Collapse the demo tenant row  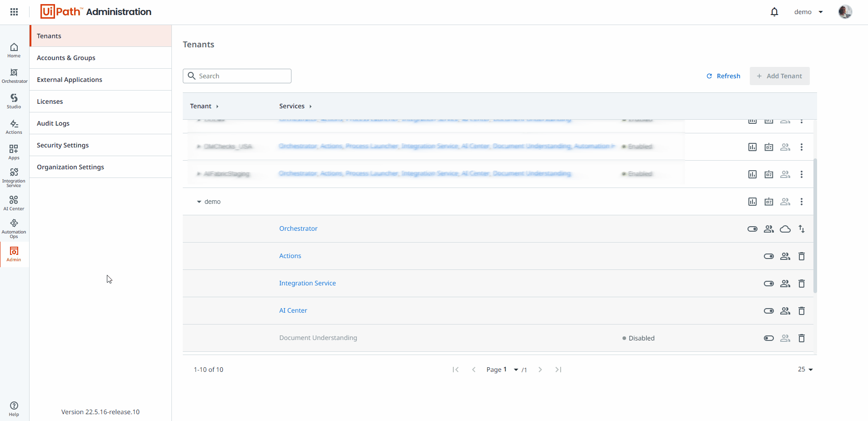point(199,202)
